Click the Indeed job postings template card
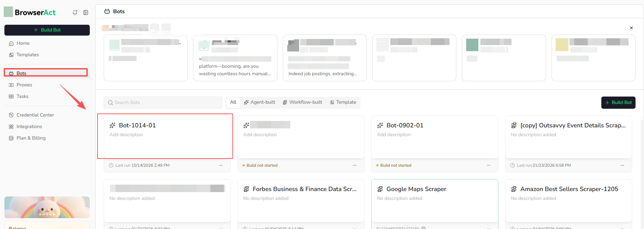The image size is (644, 229). pos(325,58)
